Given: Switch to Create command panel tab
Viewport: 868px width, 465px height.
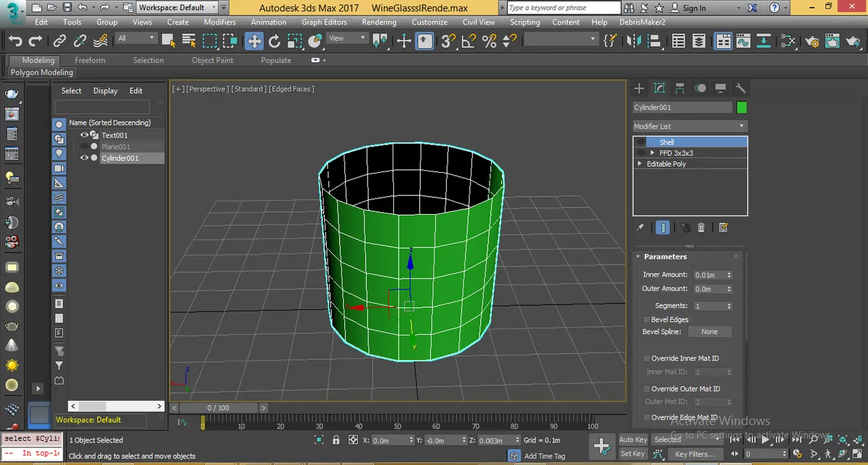Looking at the screenshot, I should tap(639, 88).
